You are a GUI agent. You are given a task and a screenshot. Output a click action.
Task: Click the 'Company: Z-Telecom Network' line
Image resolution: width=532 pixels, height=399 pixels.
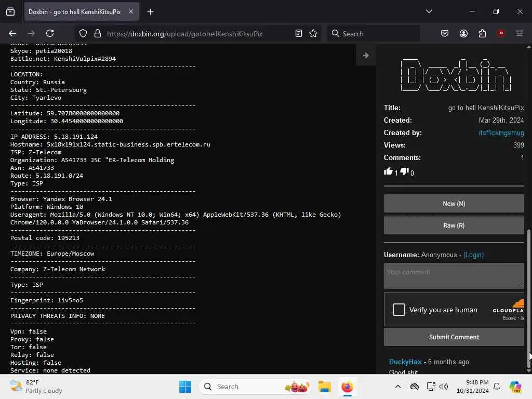[x=58, y=269]
